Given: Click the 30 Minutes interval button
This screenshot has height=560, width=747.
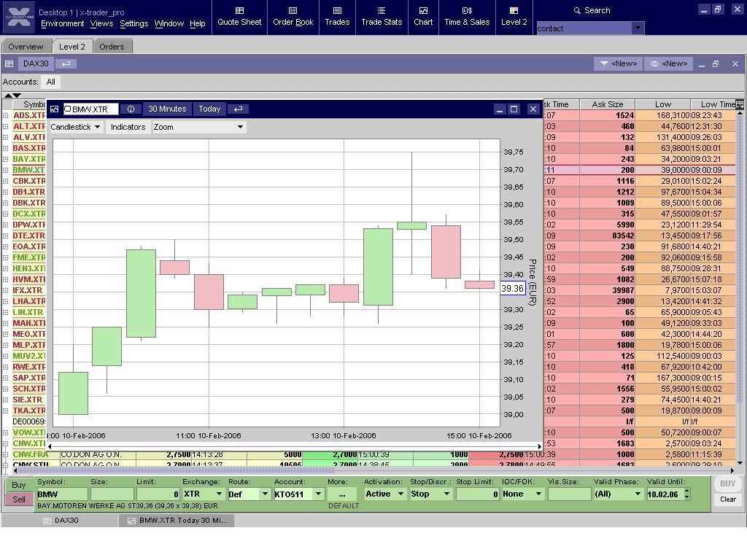Looking at the screenshot, I should [x=167, y=109].
